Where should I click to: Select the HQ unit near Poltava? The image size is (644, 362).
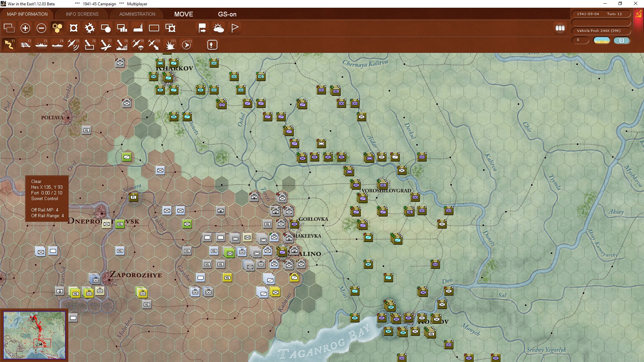(87, 130)
